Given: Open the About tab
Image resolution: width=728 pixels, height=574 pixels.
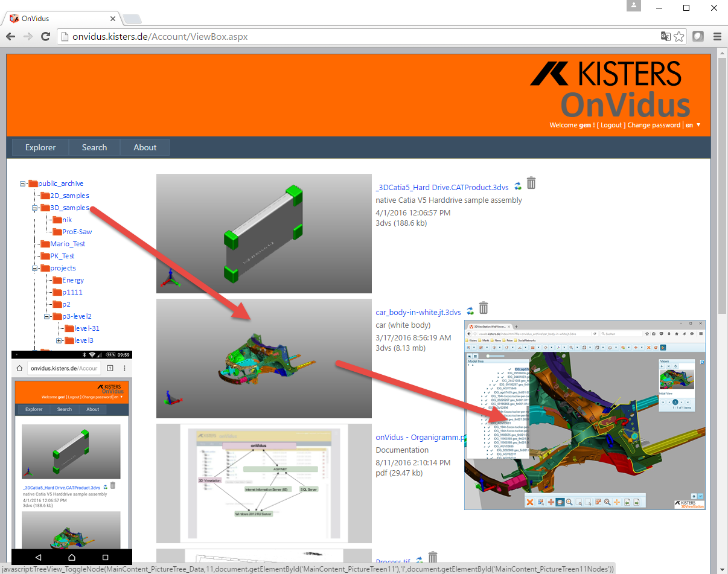Looking at the screenshot, I should coord(145,147).
